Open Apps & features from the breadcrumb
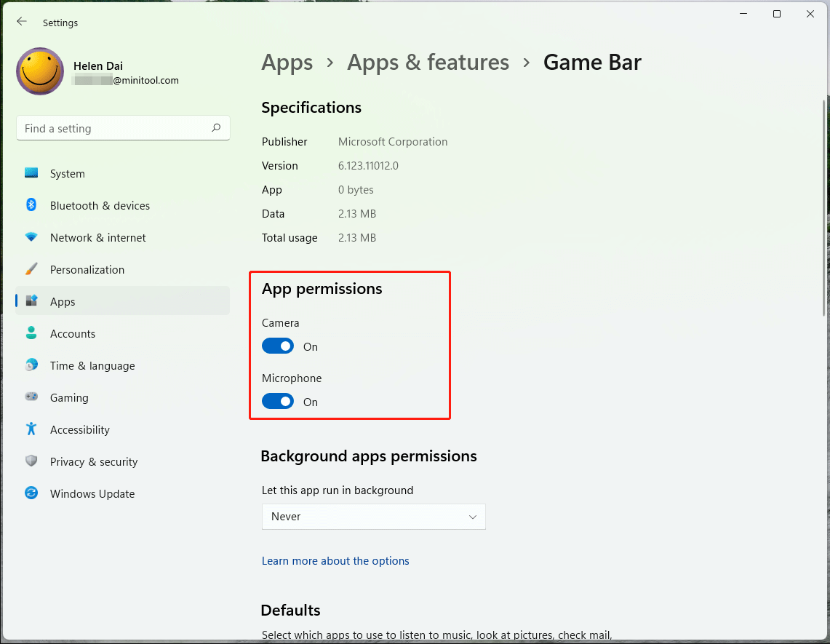The image size is (830, 644). coord(428,63)
